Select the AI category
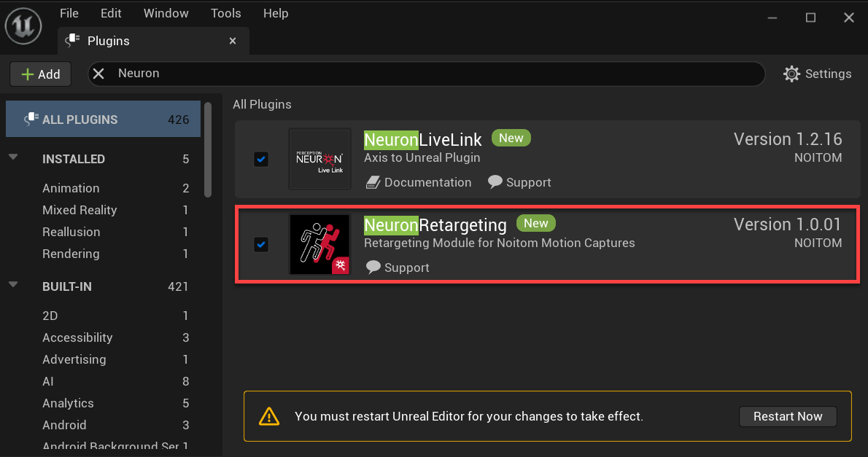The width and height of the screenshot is (868, 457). coord(48,381)
